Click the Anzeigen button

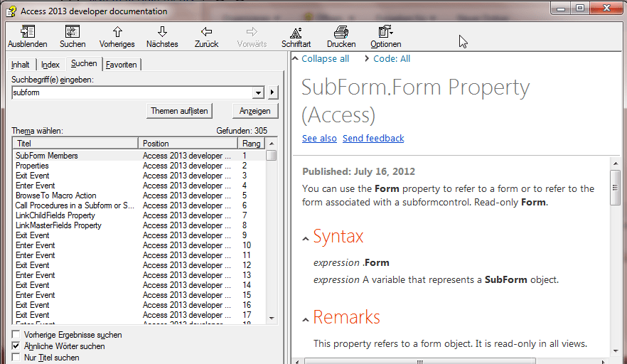pos(255,111)
